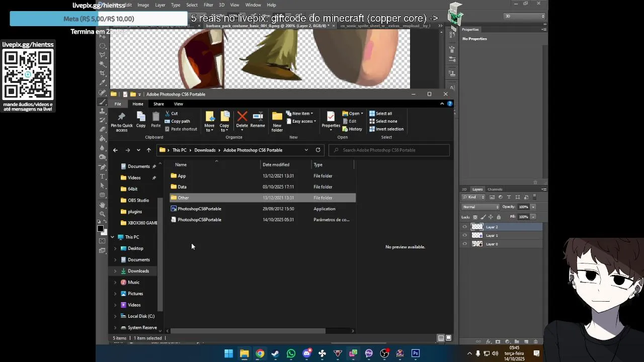Click Downloads in the address breadcrumb

tap(205, 150)
